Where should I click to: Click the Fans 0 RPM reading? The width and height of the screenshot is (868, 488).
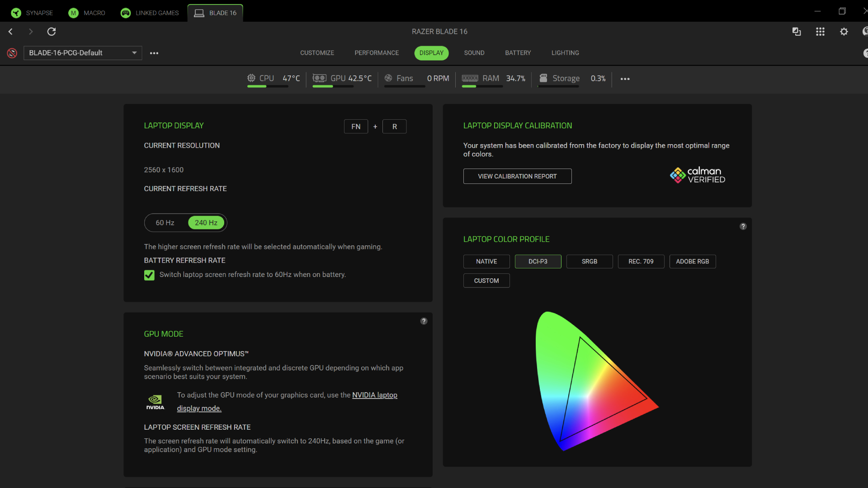click(438, 78)
